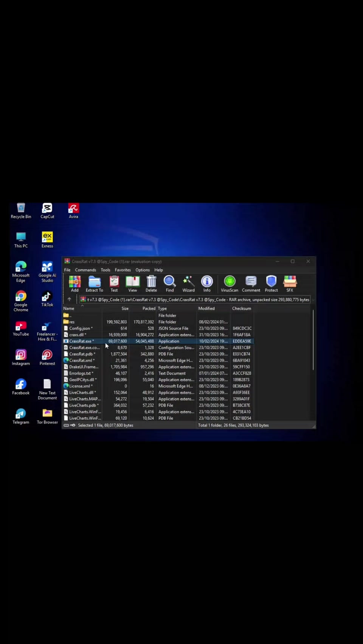The image size is (363, 644).
Task: Select the Pinterest desktop icon
Action: (x=47, y=358)
